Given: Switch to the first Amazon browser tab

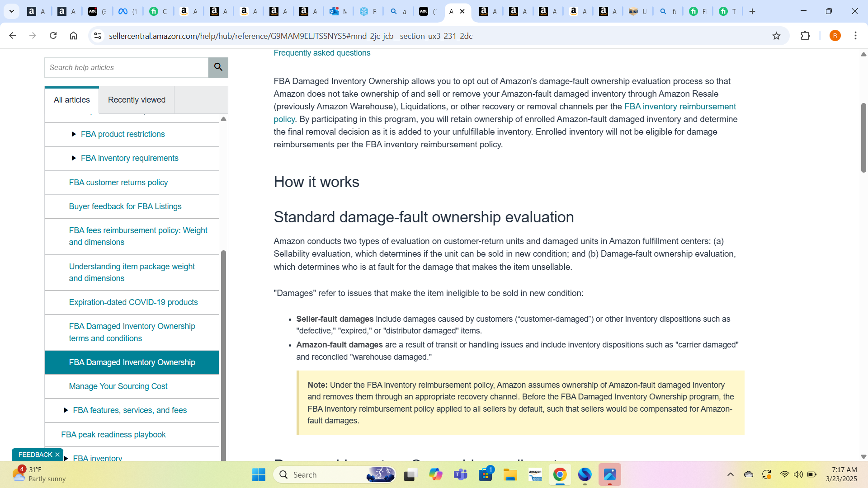Looking at the screenshot, I should (x=36, y=11).
